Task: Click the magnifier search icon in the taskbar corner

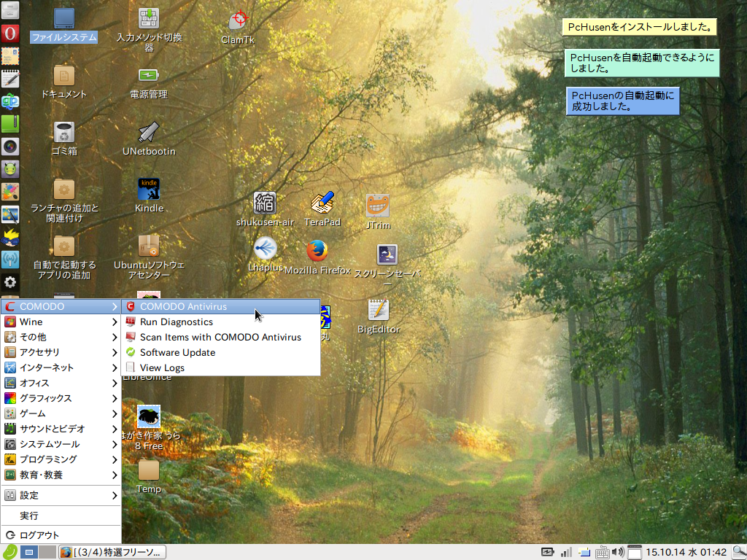Action: tap(739, 553)
